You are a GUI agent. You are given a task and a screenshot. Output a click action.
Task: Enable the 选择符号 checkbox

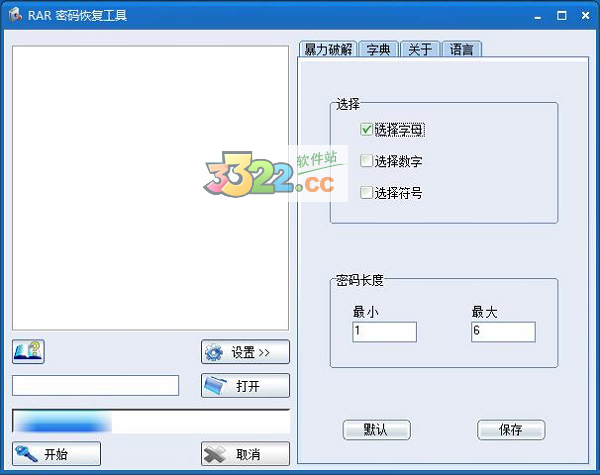[x=366, y=193]
